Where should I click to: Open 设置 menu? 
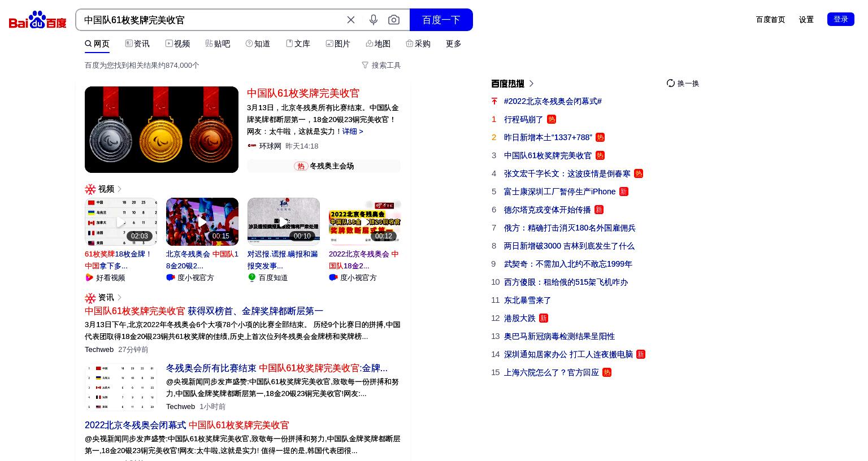tap(806, 19)
